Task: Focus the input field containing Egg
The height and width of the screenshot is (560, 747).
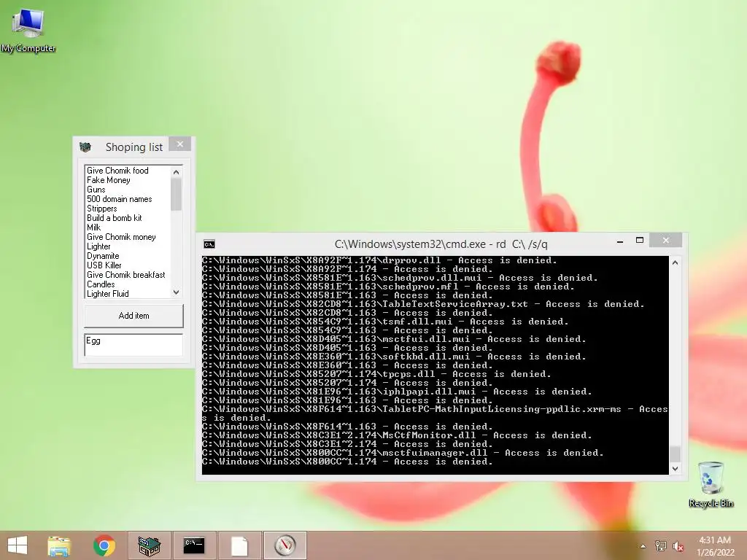Action: [134, 345]
